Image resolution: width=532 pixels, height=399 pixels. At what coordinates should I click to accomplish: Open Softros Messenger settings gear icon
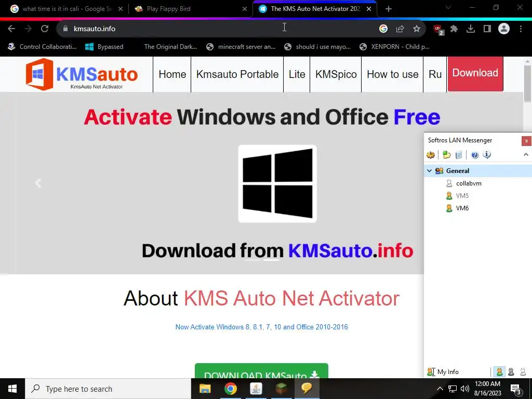click(431, 155)
